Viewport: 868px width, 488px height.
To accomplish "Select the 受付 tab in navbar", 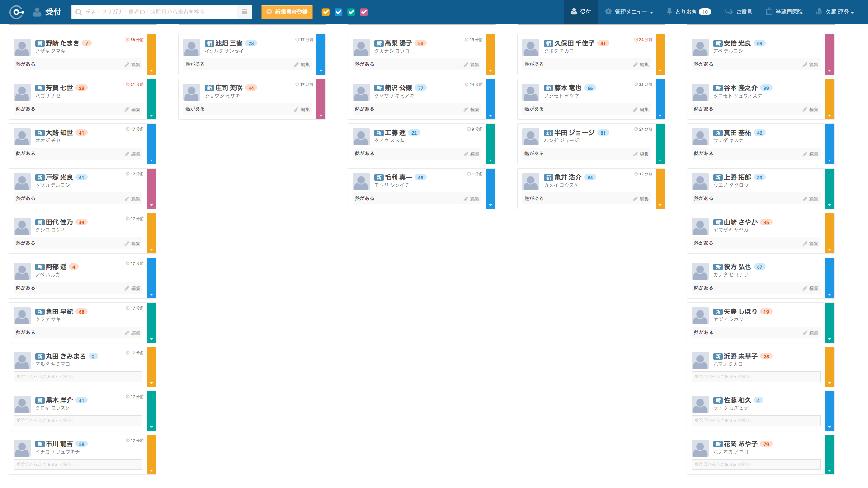I will pyautogui.click(x=581, y=12).
